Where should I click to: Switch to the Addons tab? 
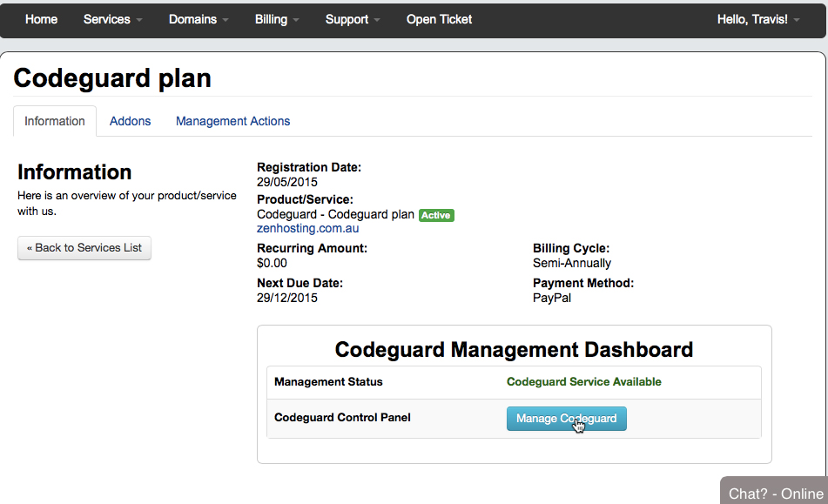click(130, 121)
